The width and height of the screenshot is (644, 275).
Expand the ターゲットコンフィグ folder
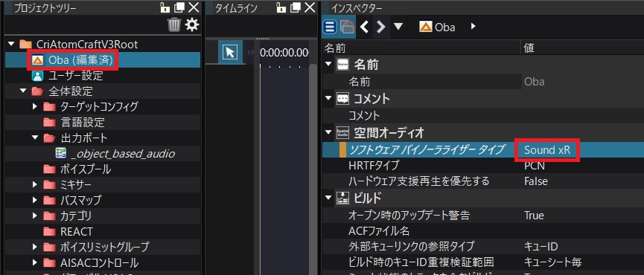(x=35, y=107)
